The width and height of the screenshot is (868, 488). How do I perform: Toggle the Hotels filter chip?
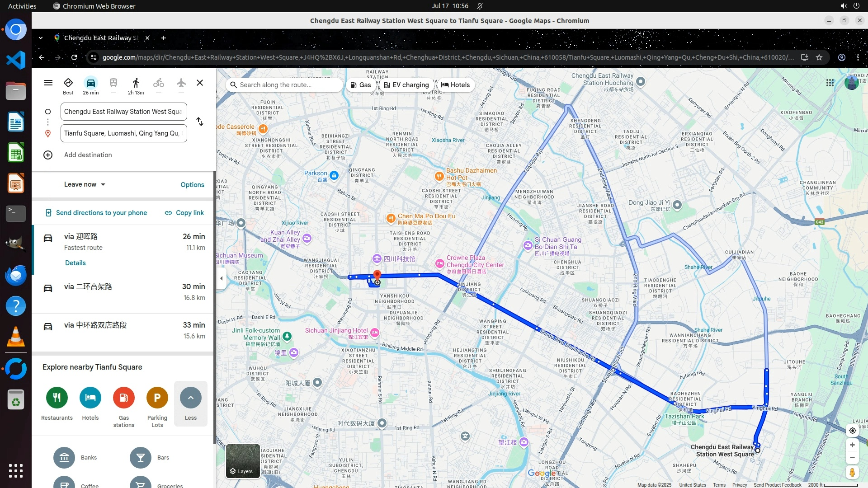(x=455, y=85)
